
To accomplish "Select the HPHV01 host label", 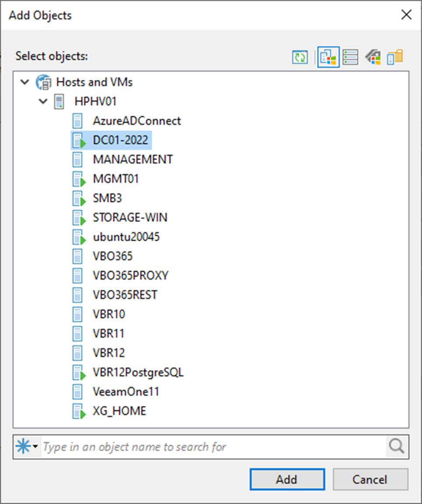I will click(x=95, y=101).
